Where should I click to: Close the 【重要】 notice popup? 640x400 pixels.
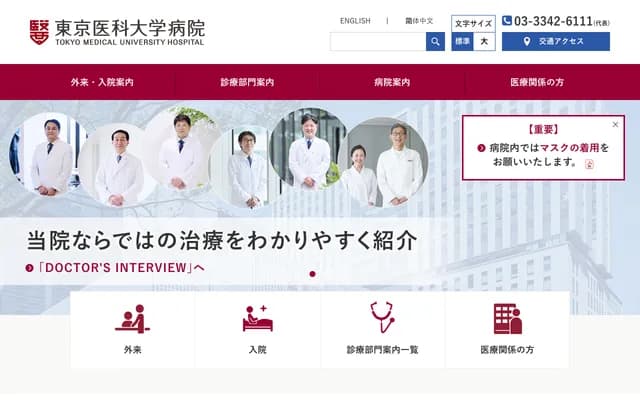(615, 124)
